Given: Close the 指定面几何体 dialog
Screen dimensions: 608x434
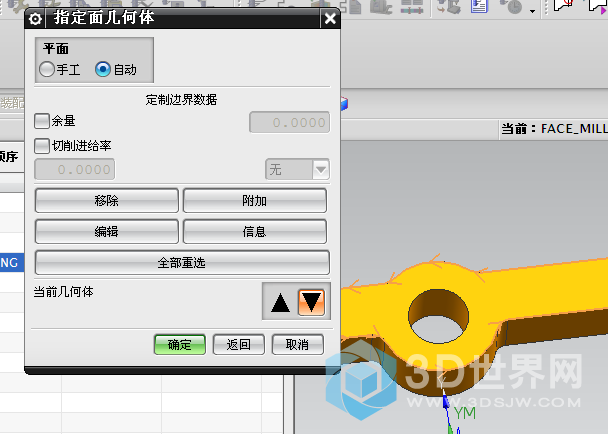Looking at the screenshot, I should 330,18.
